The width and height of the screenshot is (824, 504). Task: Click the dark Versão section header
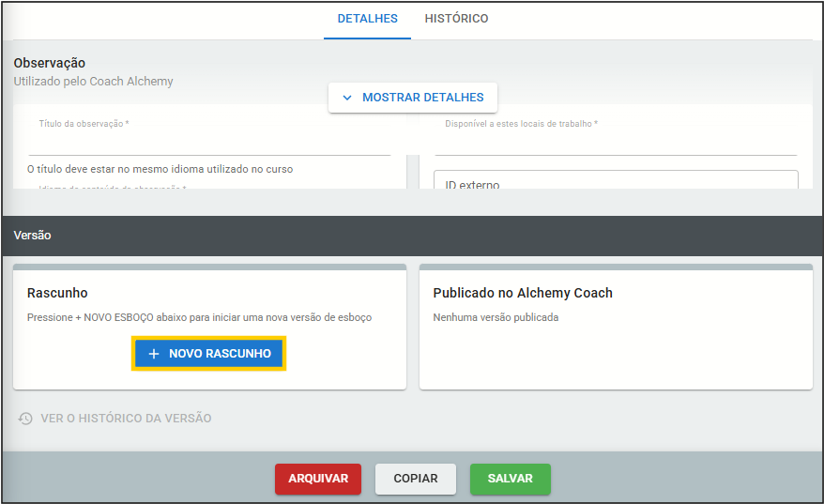(412, 236)
